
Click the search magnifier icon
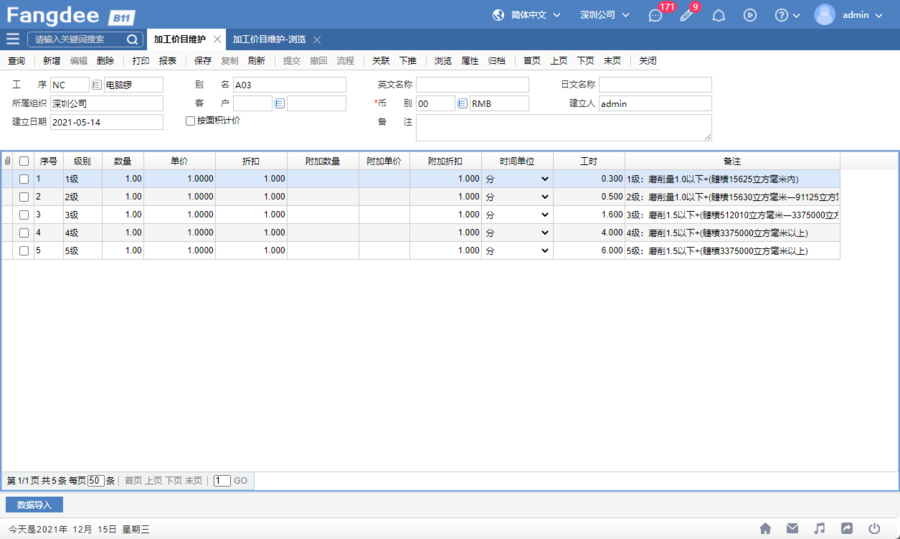click(x=132, y=40)
